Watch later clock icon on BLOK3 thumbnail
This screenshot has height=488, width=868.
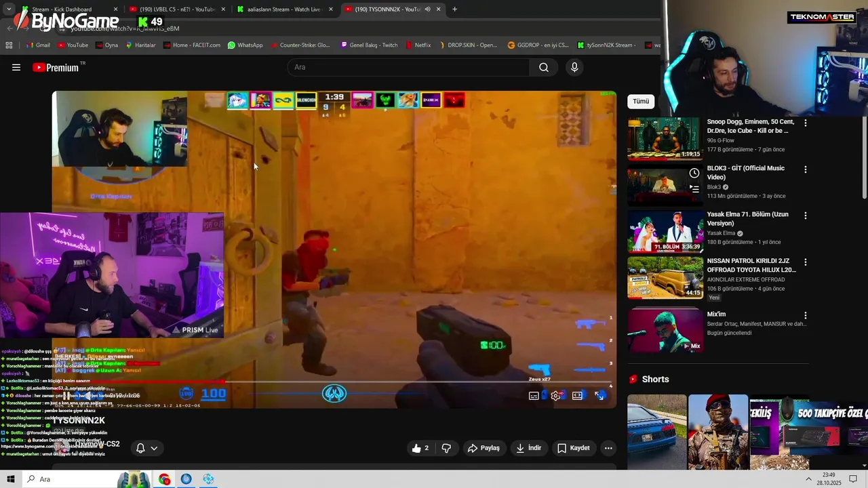(694, 174)
